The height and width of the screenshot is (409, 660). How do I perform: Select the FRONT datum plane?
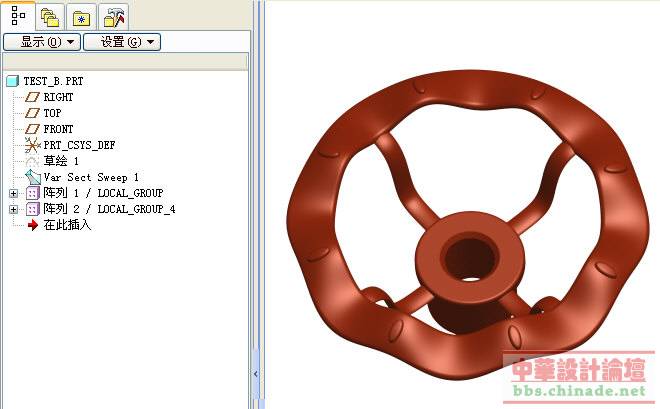pyautogui.click(x=57, y=129)
